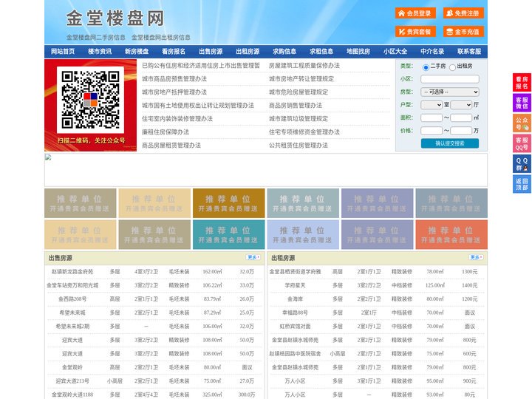The height and width of the screenshot is (399, 532).
Task: Open 廉租住房保障办法 link
Action: [166, 132]
